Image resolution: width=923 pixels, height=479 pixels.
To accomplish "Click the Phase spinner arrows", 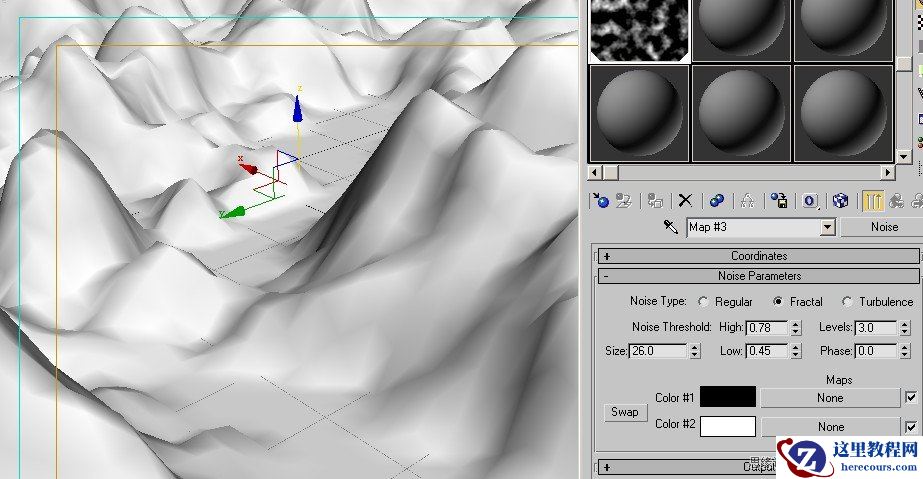I will (x=905, y=351).
